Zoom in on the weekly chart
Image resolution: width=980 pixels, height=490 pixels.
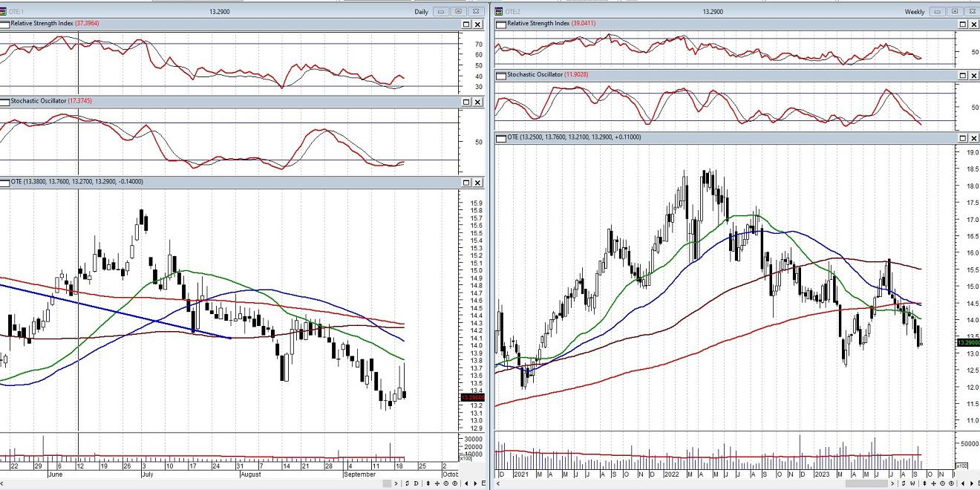(951, 483)
